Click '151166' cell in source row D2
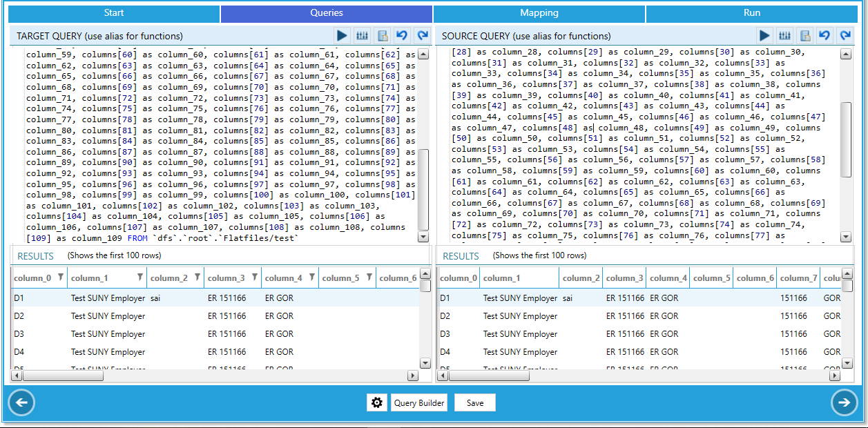This screenshot has height=428, width=868. (793, 316)
